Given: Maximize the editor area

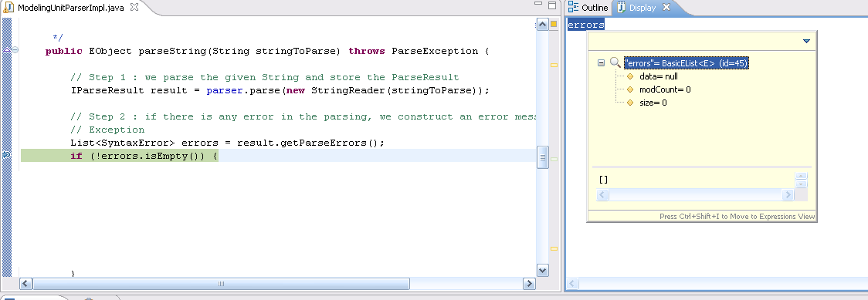Looking at the screenshot, I should click(x=552, y=5).
